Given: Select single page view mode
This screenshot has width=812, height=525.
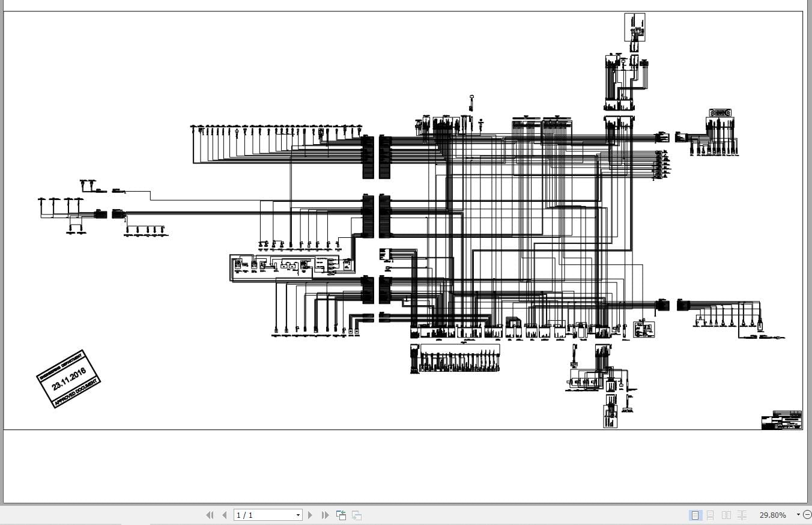Looking at the screenshot, I should point(695,515).
